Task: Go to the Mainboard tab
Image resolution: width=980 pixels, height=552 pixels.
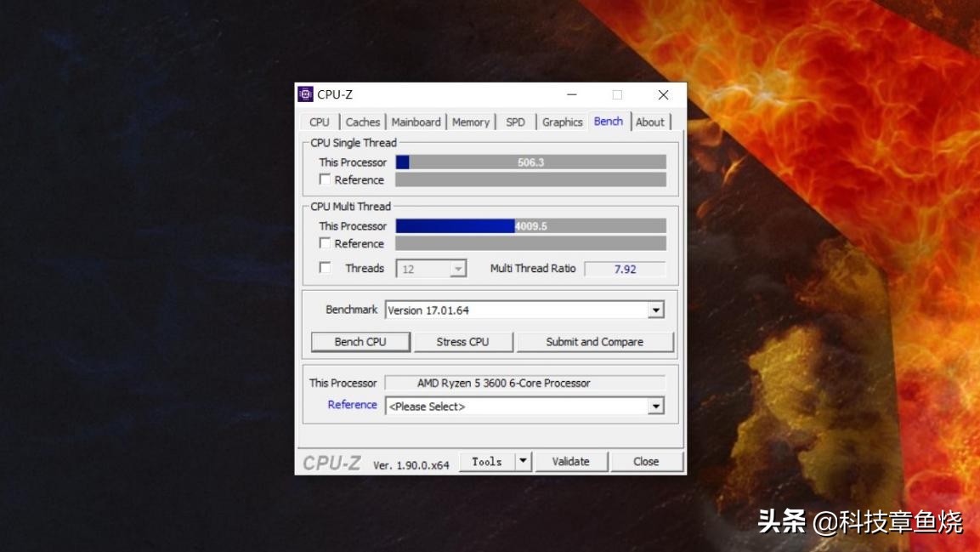Action: click(x=416, y=122)
